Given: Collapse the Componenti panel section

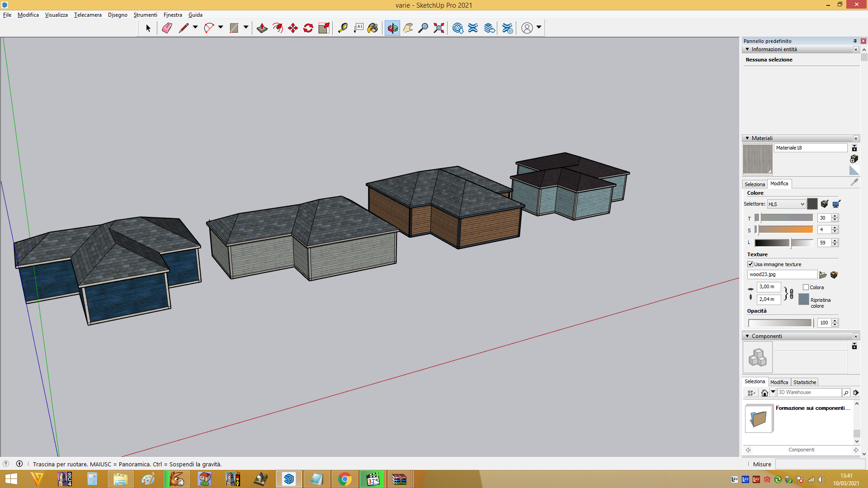Looking at the screenshot, I should (x=747, y=336).
